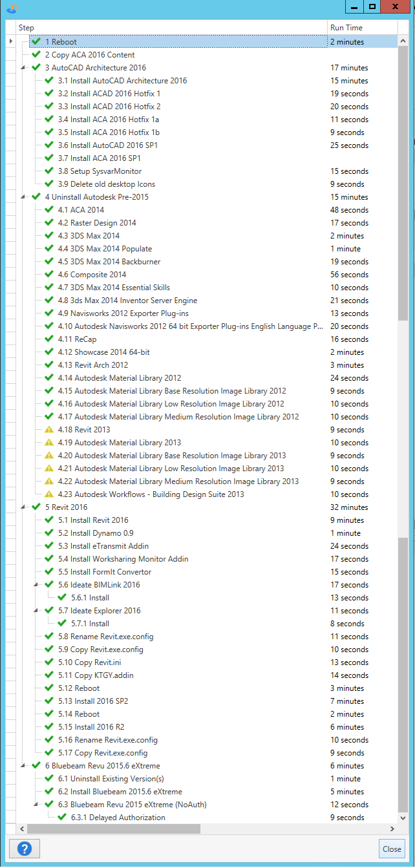Click green check icon for 5.1 Install Revit 2016

click(x=49, y=520)
